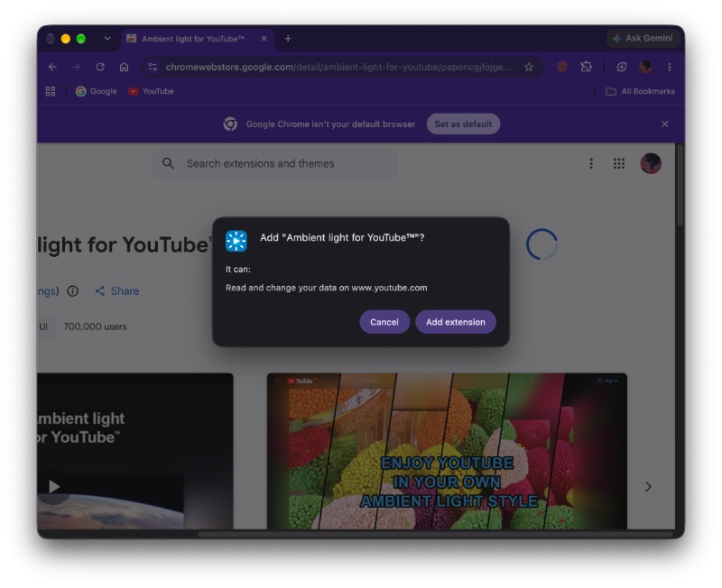This screenshot has width=722, height=588.
Task: Click the horizontal page scrollbar
Action: coord(435,534)
